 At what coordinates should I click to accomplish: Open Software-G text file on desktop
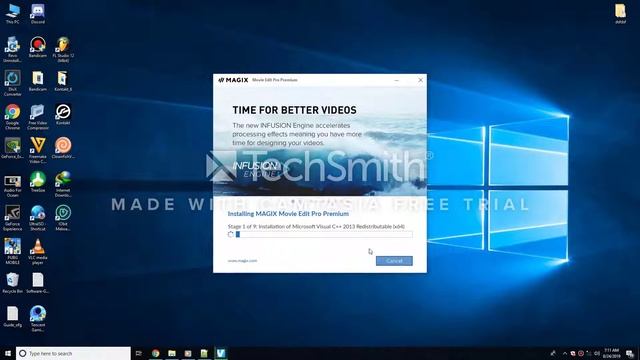[38, 283]
